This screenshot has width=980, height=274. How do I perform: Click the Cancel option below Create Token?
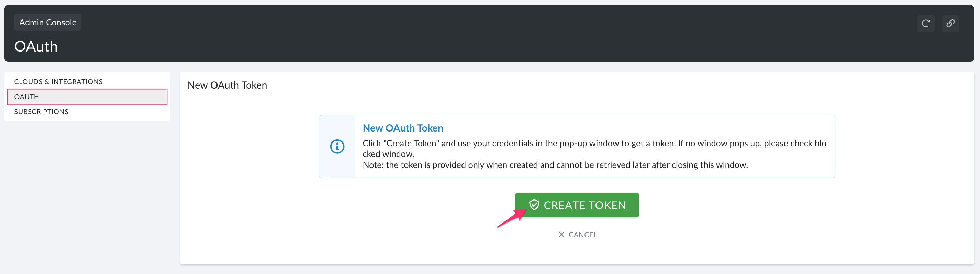pyautogui.click(x=582, y=235)
